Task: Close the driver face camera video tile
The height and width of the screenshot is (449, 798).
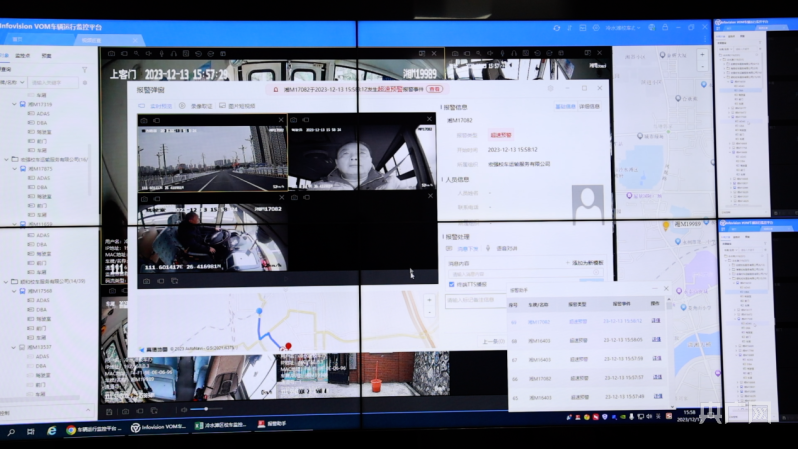Action: pyautogui.click(x=430, y=119)
